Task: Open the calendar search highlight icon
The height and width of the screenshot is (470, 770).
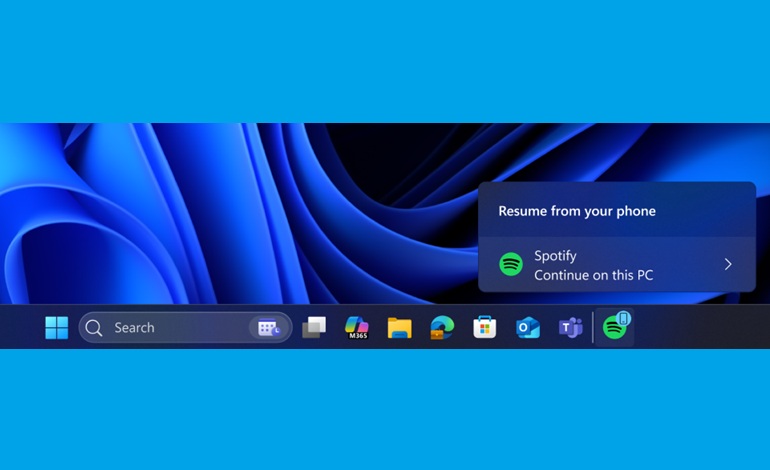Action: tap(269, 328)
